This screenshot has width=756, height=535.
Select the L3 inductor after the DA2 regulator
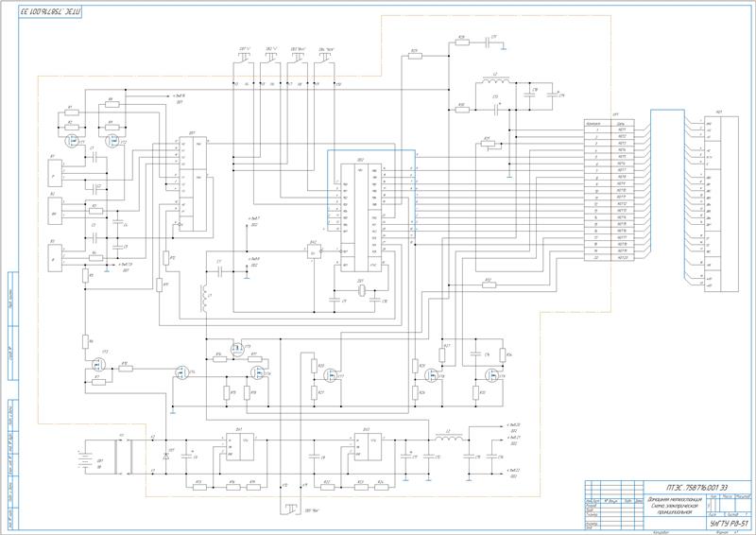pyautogui.click(x=449, y=438)
